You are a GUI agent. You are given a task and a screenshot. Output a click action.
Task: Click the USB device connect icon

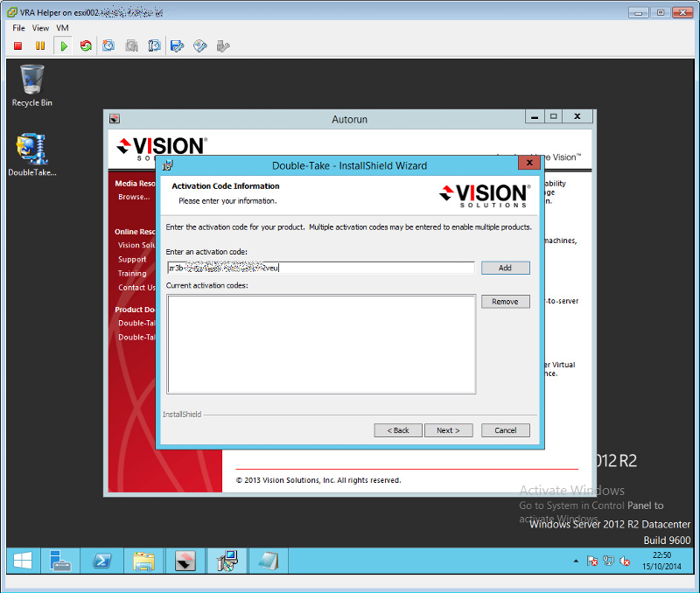click(x=223, y=46)
